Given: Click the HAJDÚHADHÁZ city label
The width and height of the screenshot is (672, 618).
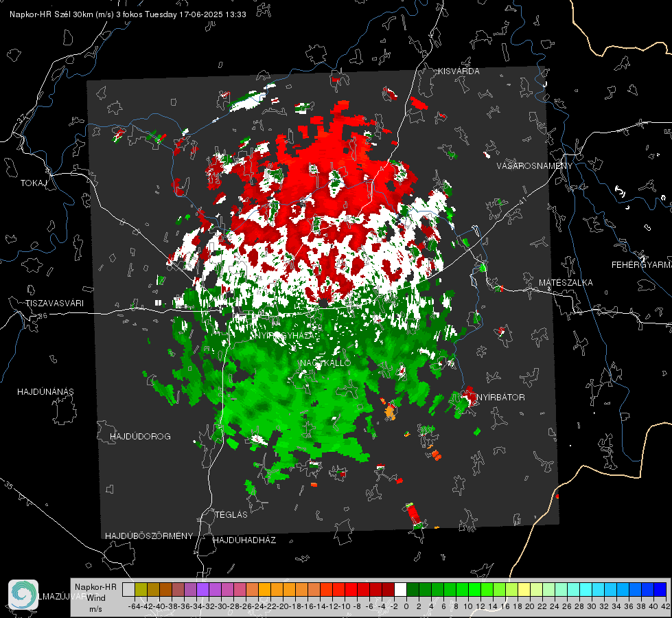Looking at the screenshot, I should click(244, 540).
